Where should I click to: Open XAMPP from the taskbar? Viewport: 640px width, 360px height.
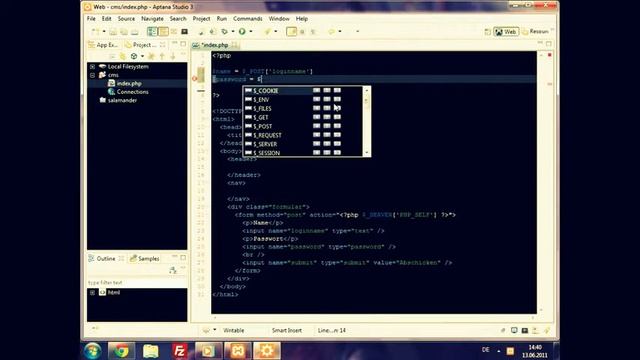(x=238, y=351)
